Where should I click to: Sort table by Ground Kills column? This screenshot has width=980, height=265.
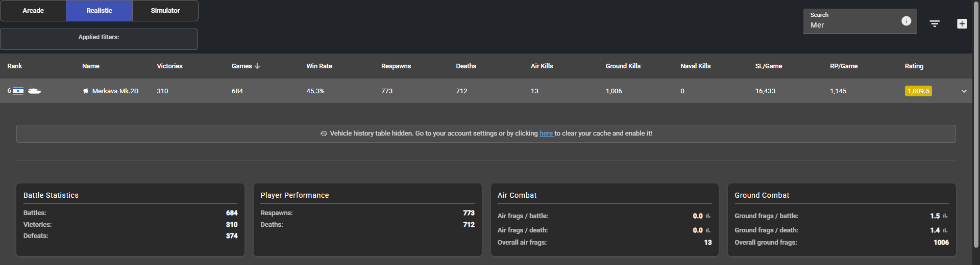(623, 66)
